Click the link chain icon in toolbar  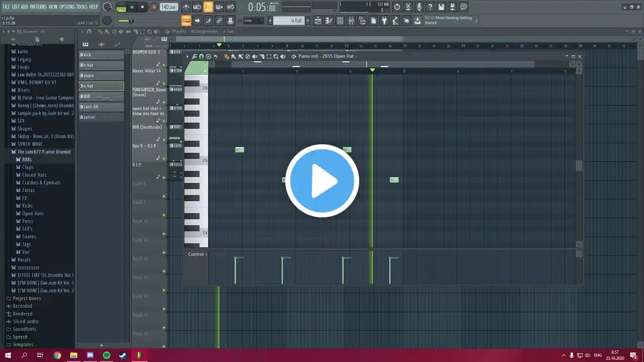(219, 21)
